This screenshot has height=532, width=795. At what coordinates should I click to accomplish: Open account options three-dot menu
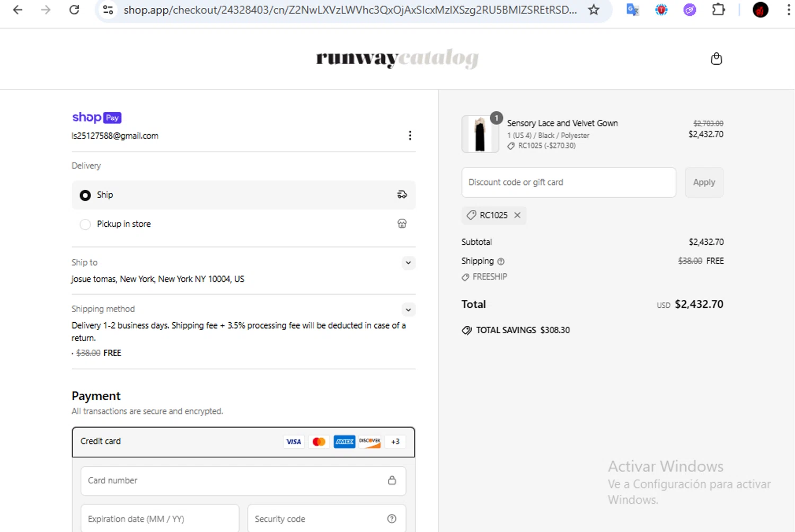point(410,136)
